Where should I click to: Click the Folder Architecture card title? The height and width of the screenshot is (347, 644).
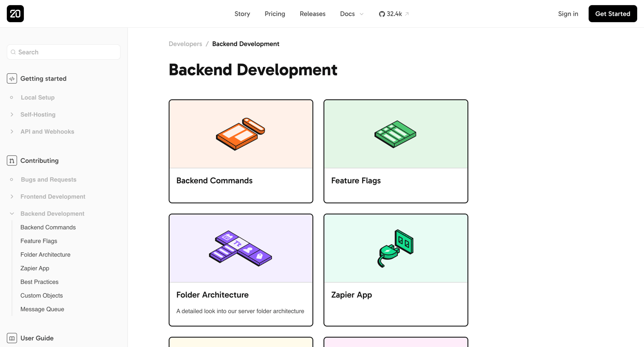click(x=213, y=295)
